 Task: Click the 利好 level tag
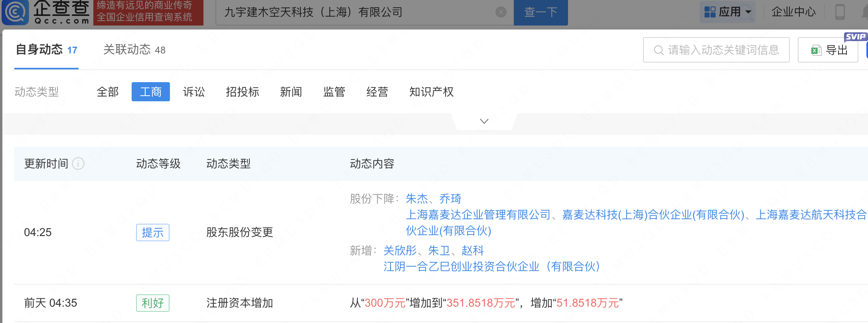tap(152, 303)
